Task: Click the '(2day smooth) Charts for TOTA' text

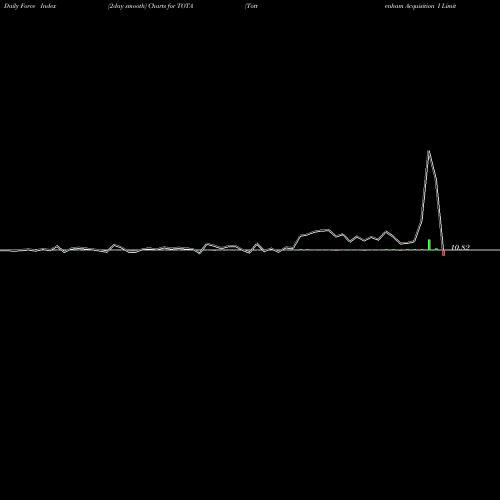Action: pos(150,6)
